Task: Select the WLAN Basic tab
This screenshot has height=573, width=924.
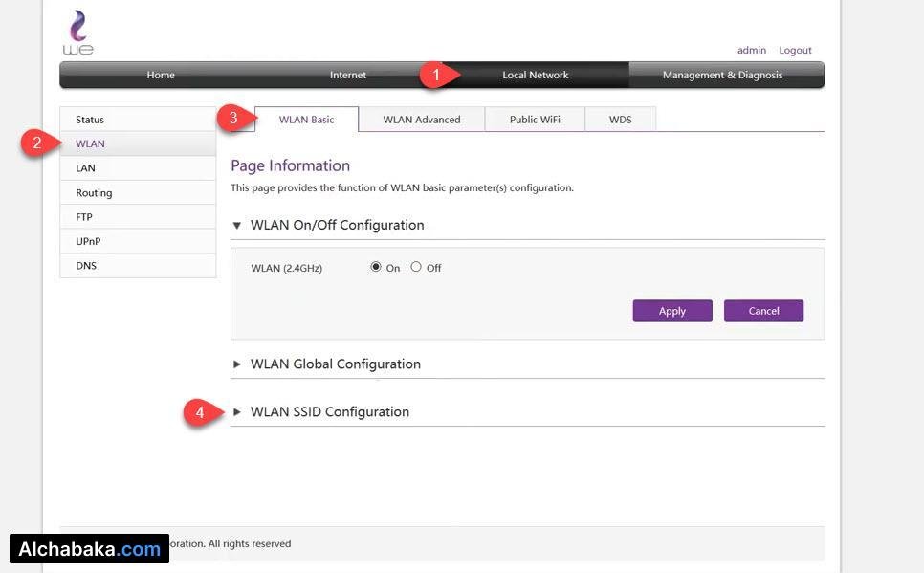Action: 306,120
